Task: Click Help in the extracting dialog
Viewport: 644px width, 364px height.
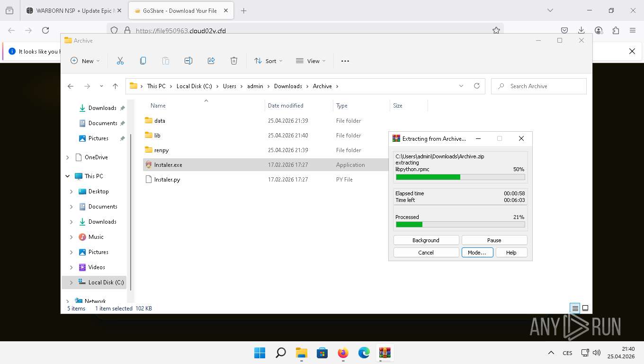Action: tap(511, 253)
